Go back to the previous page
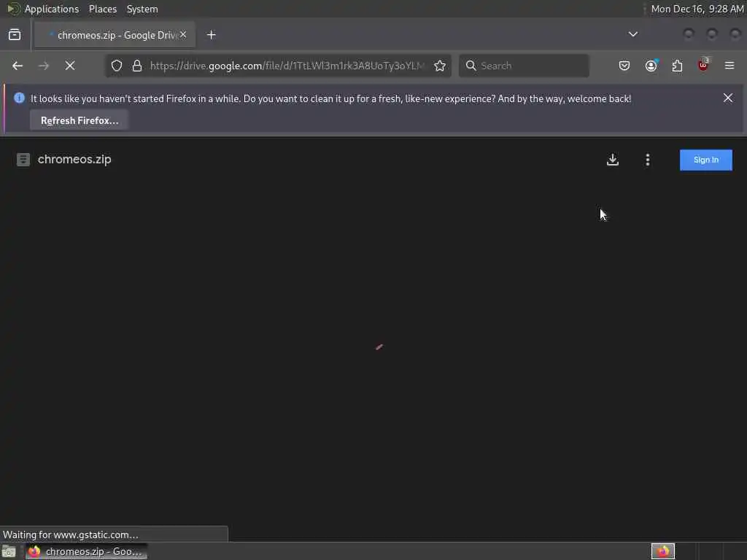 tap(18, 66)
